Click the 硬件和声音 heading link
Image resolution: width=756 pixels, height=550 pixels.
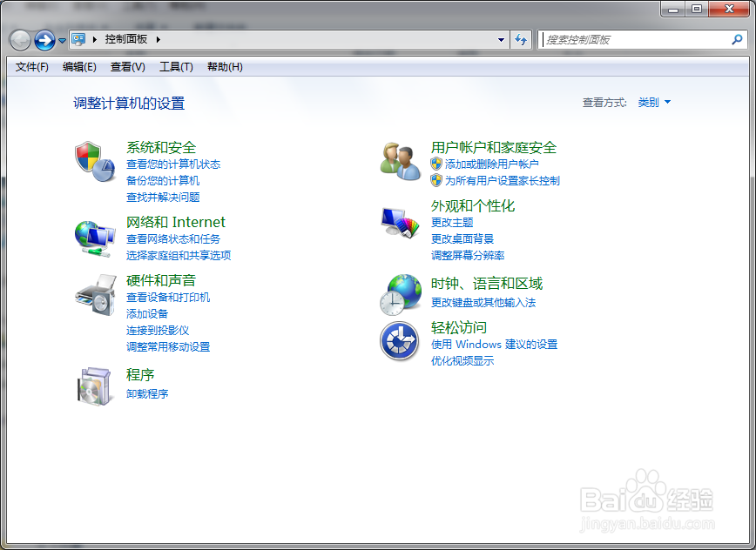(161, 280)
